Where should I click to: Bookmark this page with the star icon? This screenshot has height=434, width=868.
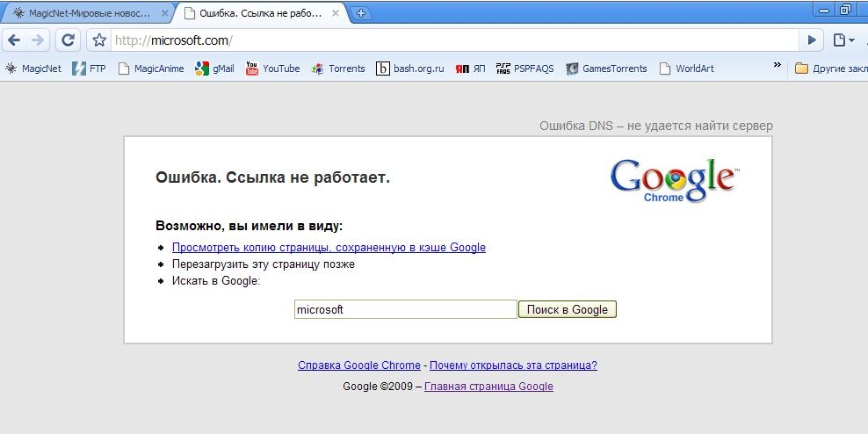pos(99,40)
